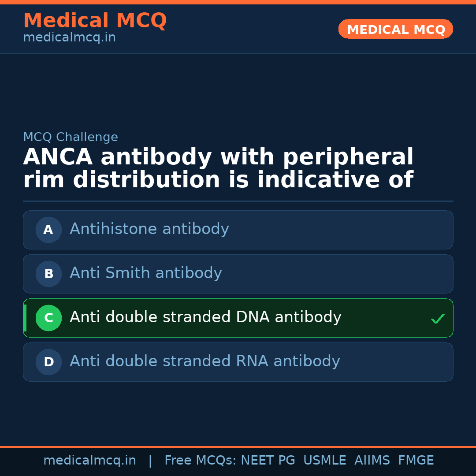This screenshot has width=476, height=476.
Task: Click the letter A circle badge
Action: pyautogui.click(x=48, y=230)
